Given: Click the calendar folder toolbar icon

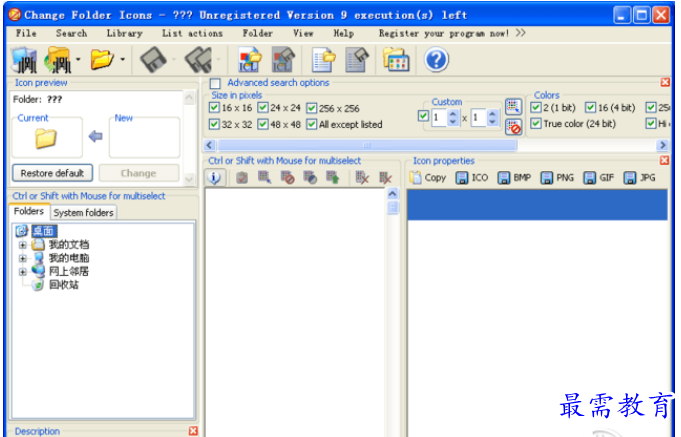Looking at the screenshot, I should pyautogui.click(x=396, y=60).
